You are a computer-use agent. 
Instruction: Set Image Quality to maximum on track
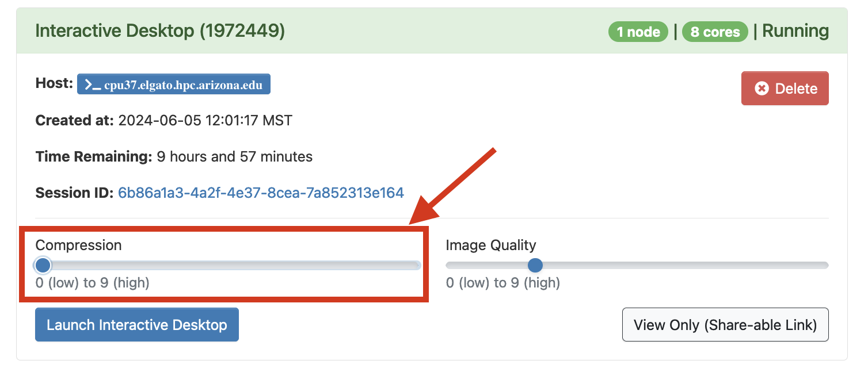tap(824, 265)
